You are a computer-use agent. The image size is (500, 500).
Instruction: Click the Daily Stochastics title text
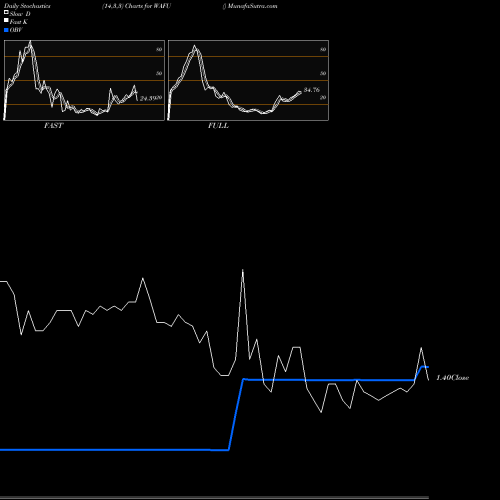[x=27, y=6]
